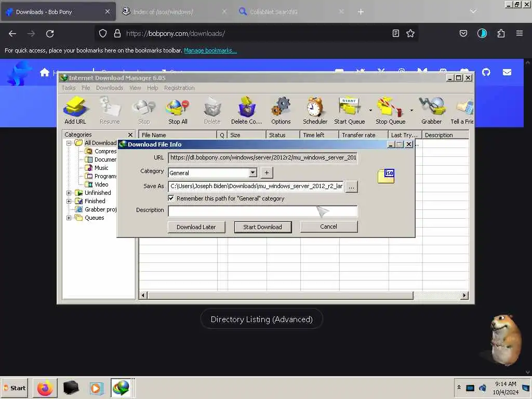The image size is (532, 399).
Task: Click the URL field in Download File Info
Action: coord(262,157)
